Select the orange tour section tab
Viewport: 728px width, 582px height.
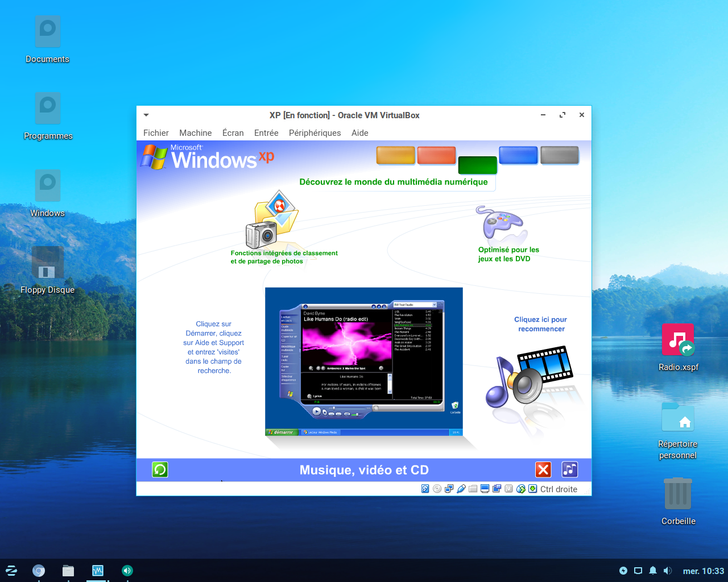pos(395,155)
